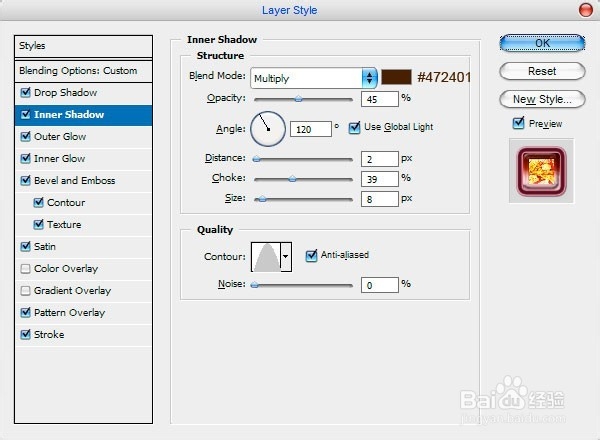Toggle the Anti-aliased checkbox
The width and height of the screenshot is (600, 440).
click(x=311, y=255)
